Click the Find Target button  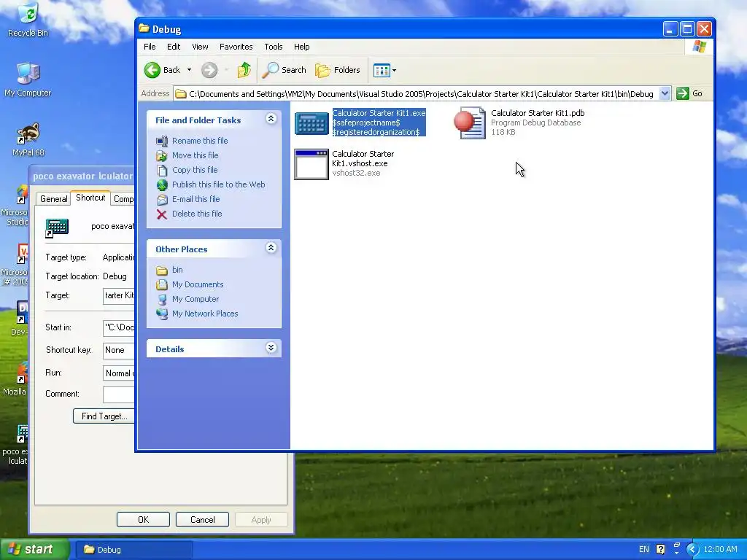(x=104, y=416)
